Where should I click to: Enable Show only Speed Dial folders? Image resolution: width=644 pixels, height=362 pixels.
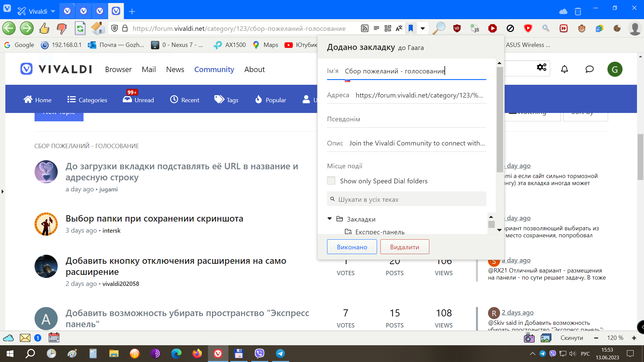tap(331, 181)
